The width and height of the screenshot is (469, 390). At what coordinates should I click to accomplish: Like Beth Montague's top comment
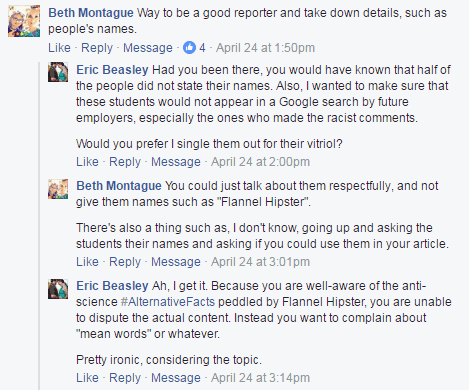[59, 48]
